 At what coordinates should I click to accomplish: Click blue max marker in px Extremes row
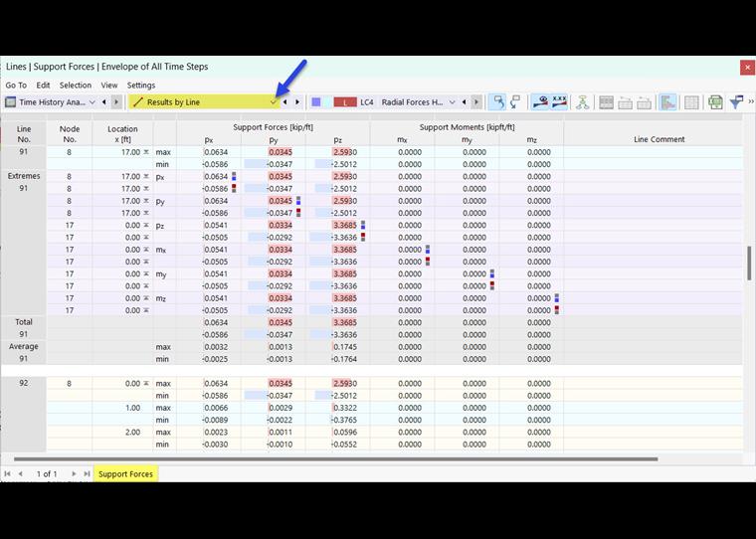coord(234,176)
